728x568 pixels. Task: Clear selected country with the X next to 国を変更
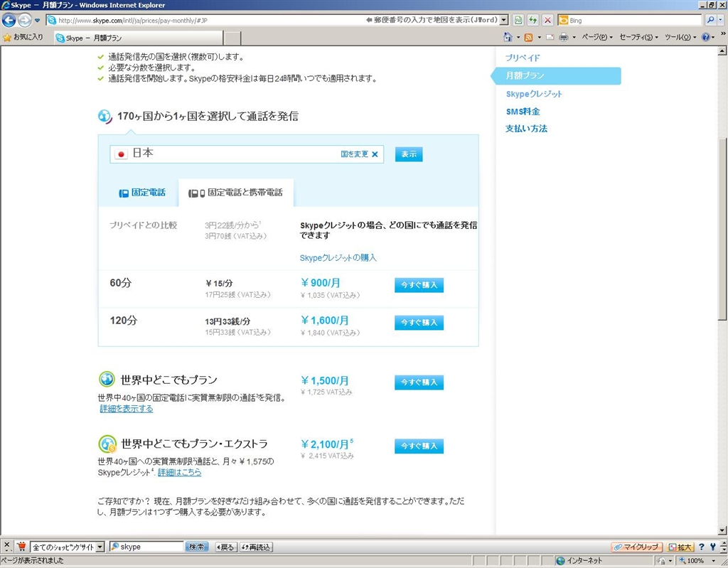pos(375,154)
